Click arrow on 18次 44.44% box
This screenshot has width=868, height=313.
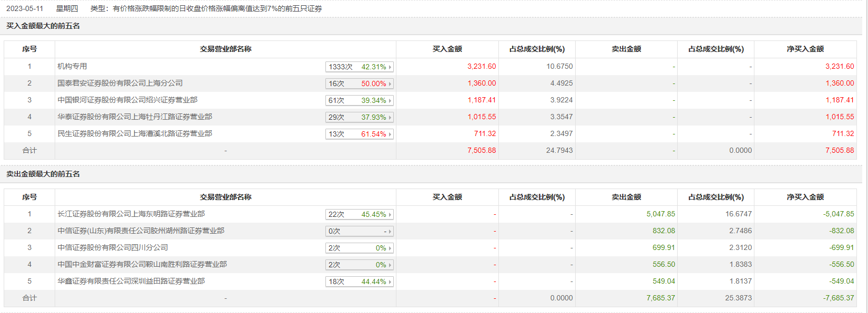[x=390, y=282]
